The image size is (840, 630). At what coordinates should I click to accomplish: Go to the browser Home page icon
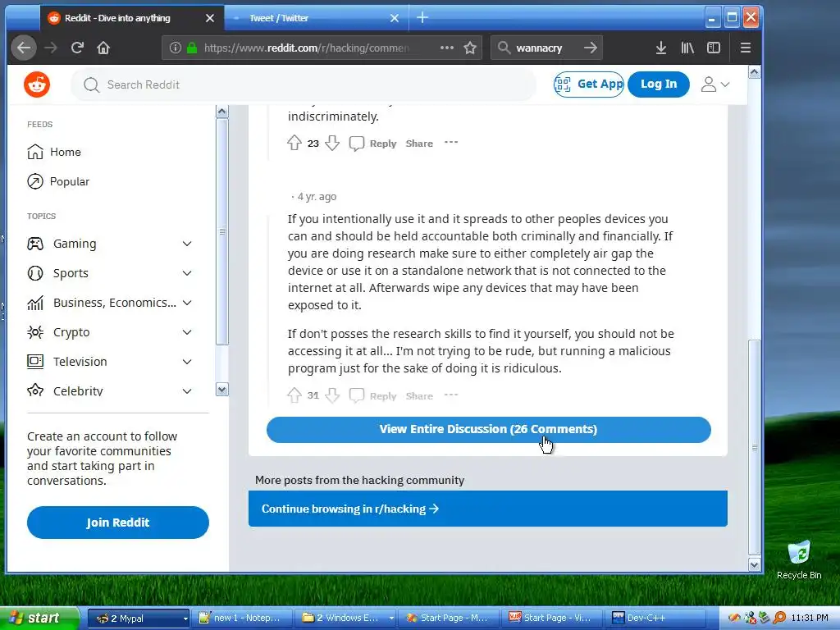[103, 48]
